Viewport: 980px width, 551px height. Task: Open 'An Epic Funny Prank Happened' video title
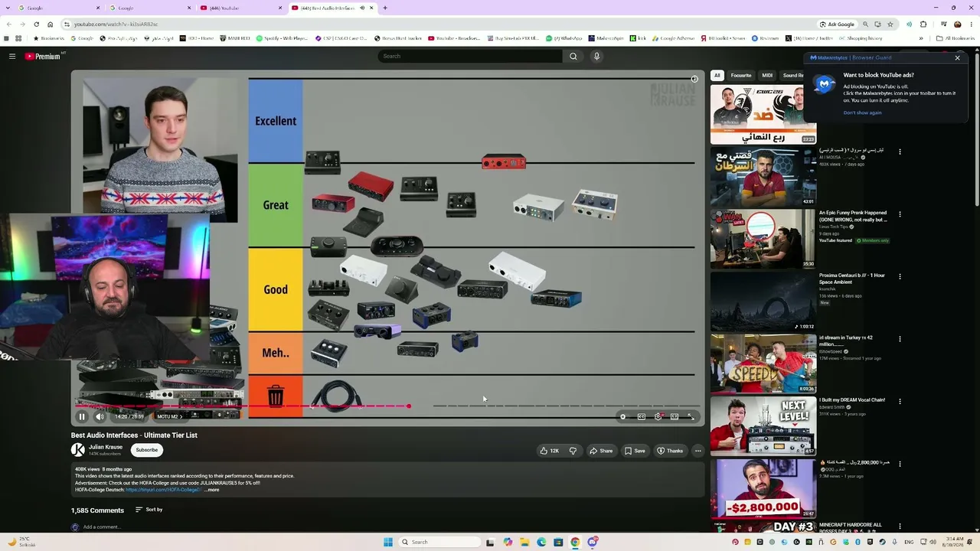[853, 217]
